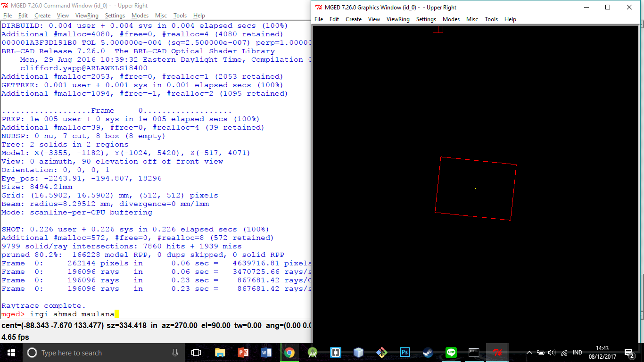Click the volume icon in system tray
Image resolution: width=644 pixels, height=362 pixels.
pos(552,353)
